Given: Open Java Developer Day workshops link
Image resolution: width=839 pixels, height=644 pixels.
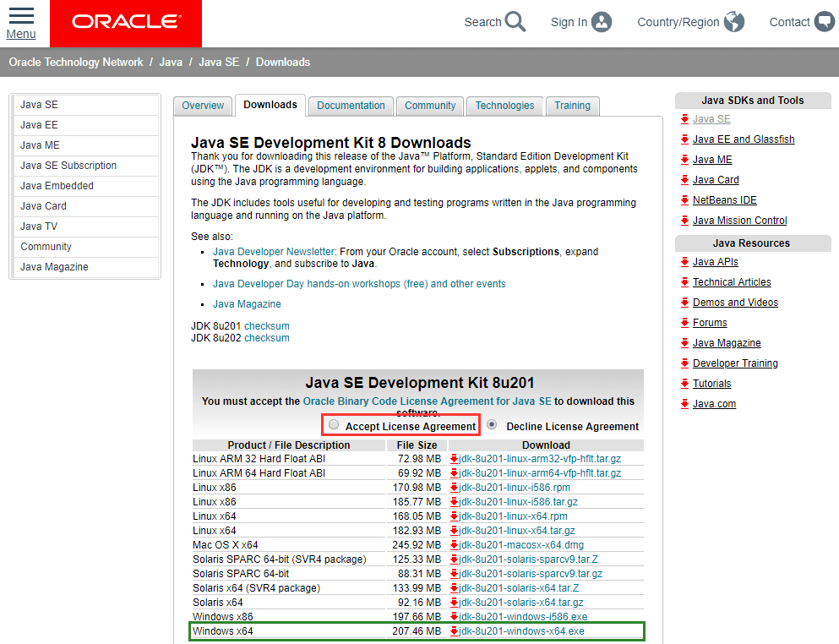Looking at the screenshot, I should [x=359, y=284].
